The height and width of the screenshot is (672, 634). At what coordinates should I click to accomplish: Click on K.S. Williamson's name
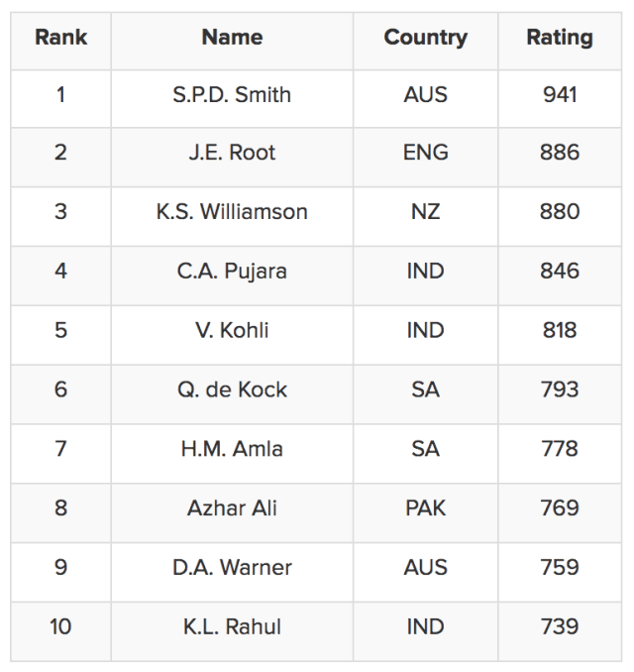click(232, 212)
